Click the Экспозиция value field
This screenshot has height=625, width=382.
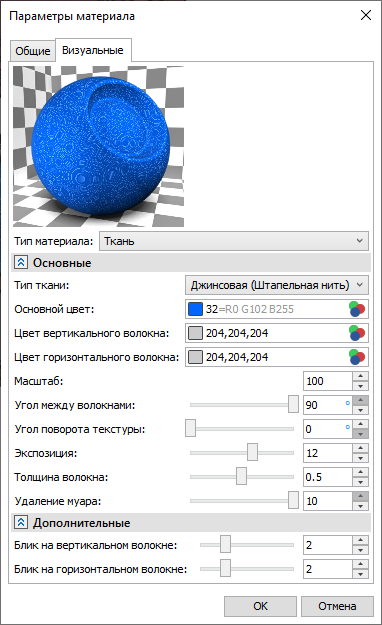tap(328, 453)
